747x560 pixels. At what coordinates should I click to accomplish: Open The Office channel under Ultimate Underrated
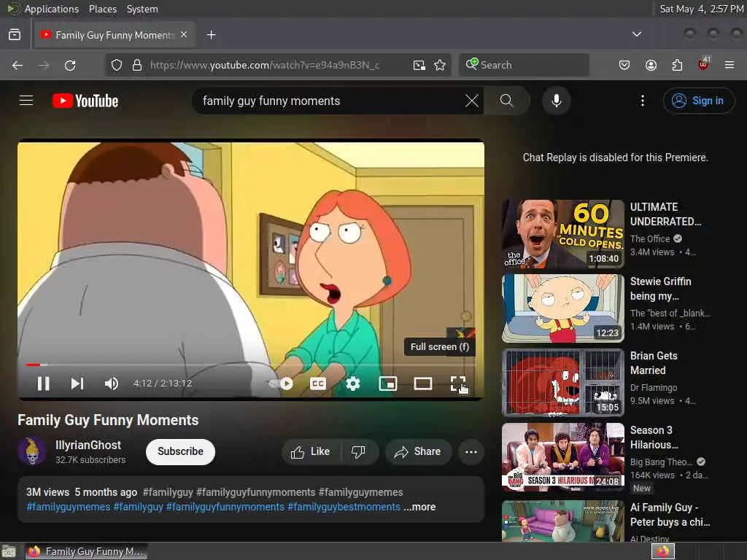pyautogui.click(x=650, y=238)
